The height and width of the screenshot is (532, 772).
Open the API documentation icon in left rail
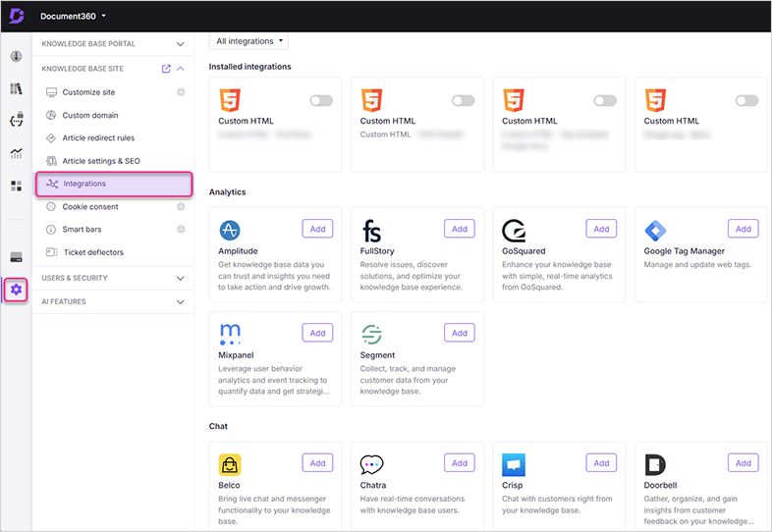click(x=17, y=120)
